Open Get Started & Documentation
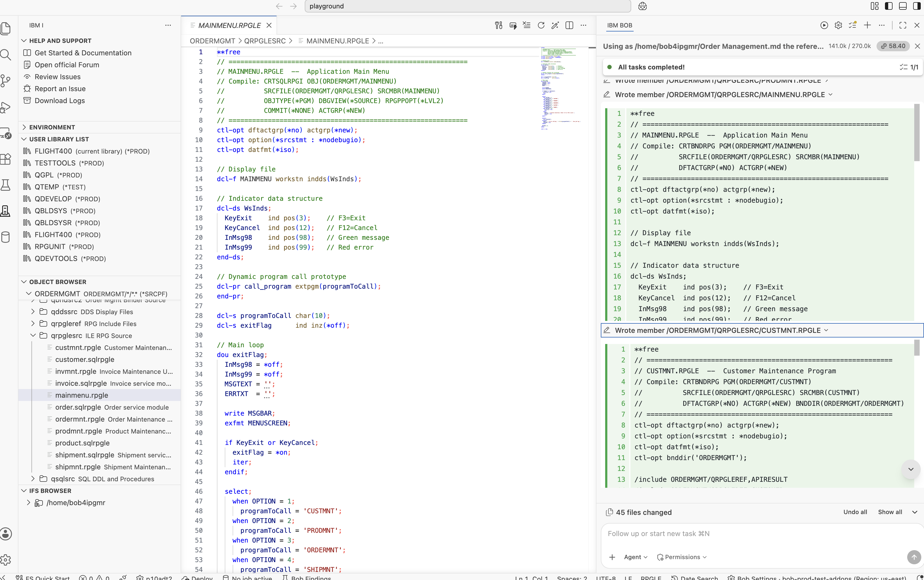The height and width of the screenshot is (580, 924). click(83, 53)
